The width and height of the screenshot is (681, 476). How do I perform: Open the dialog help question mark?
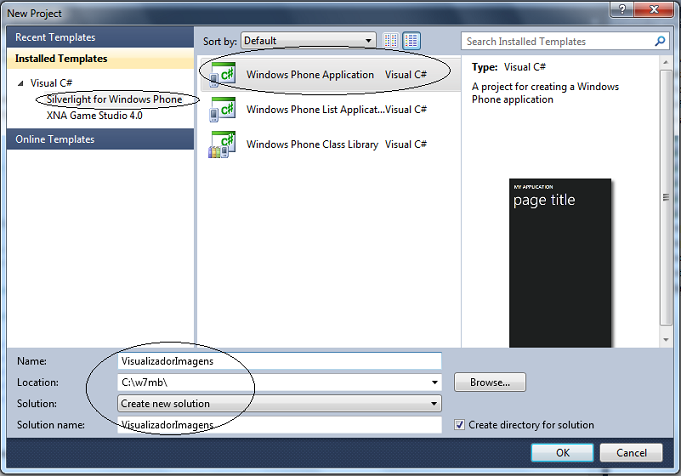click(622, 9)
